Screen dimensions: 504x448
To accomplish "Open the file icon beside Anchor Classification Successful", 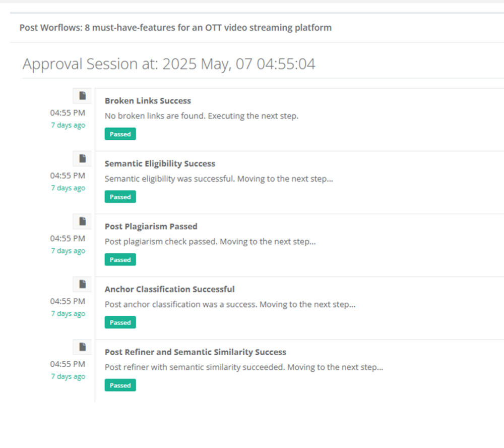I will tap(82, 284).
